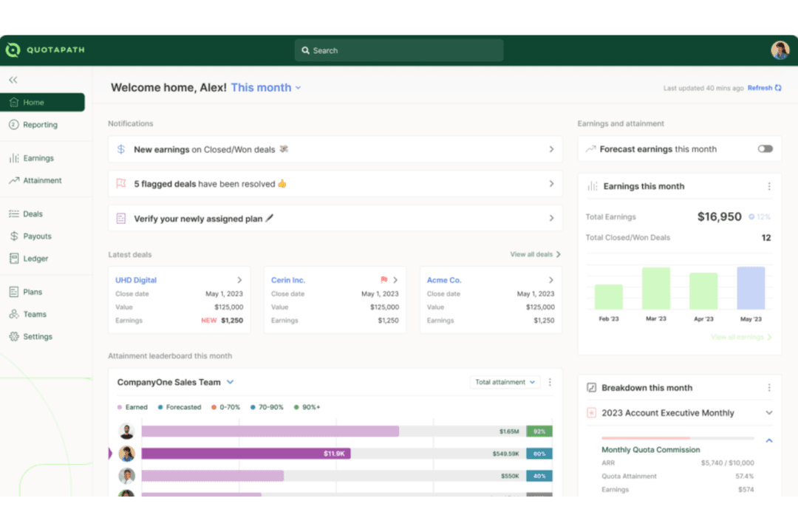Click the dollar icon on New earnings
Image resolution: width=798 pixels, height=532 pixels.
click(120, 149)
